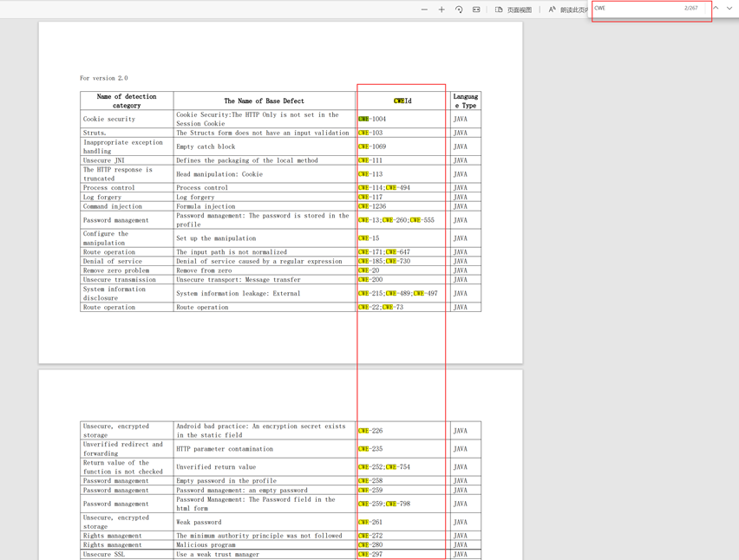Click the CWE-297 highlighted entry
The image size is (739, 560).
370,554
